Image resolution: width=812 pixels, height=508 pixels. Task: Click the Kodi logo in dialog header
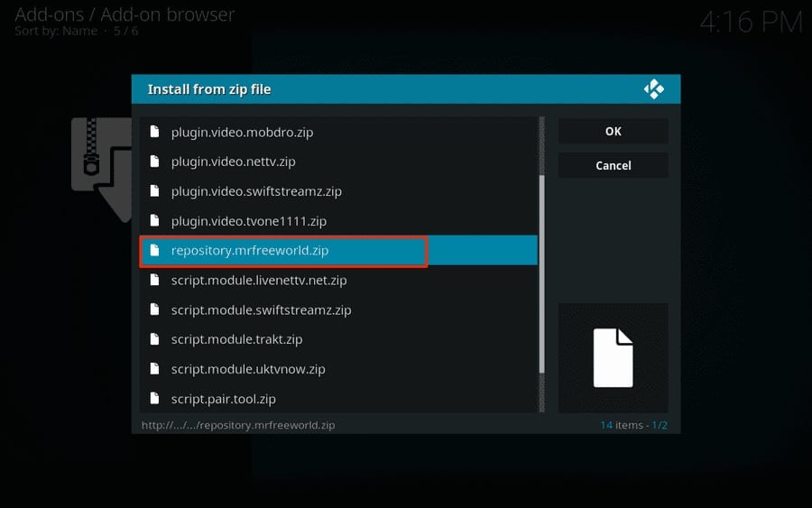tap(653, 89)
